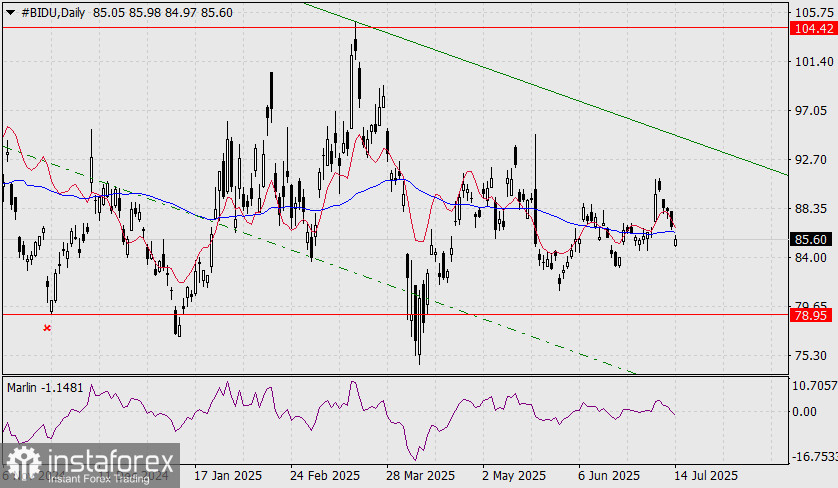The image size is (838, 488).
Task: Click the 14 Jul 2025 date label
Action: tap(707, 475)
